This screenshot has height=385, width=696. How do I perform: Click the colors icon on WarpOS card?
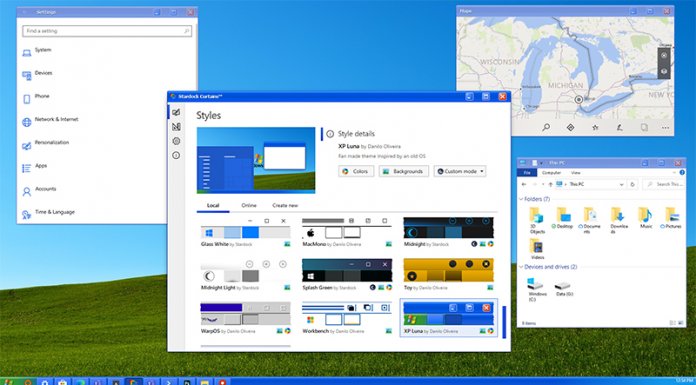tap(288, 331)
